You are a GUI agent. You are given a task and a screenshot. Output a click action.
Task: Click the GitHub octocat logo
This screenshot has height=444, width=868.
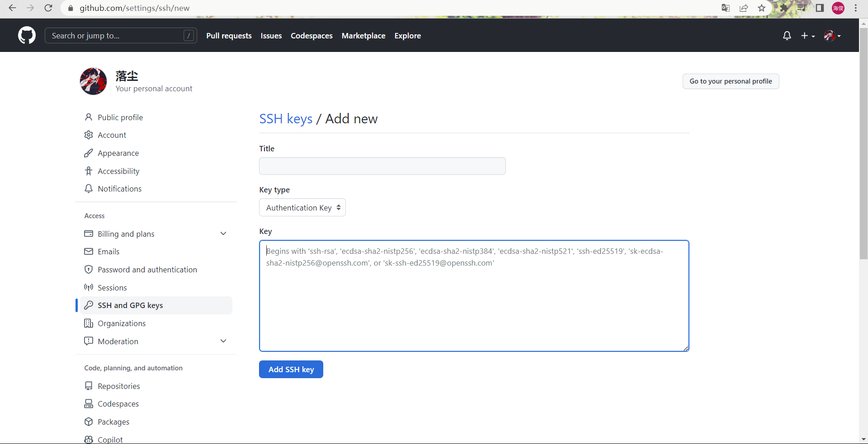27,35
